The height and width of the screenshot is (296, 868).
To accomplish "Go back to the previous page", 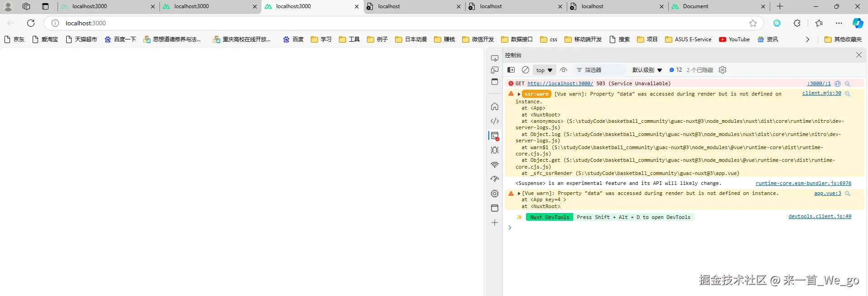I will click(x=11, y=23).
